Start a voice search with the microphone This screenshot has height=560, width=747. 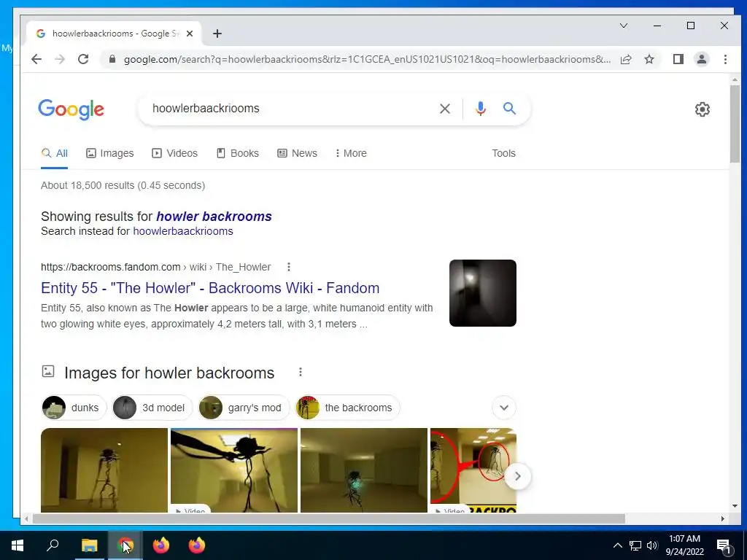coord(480,109)
